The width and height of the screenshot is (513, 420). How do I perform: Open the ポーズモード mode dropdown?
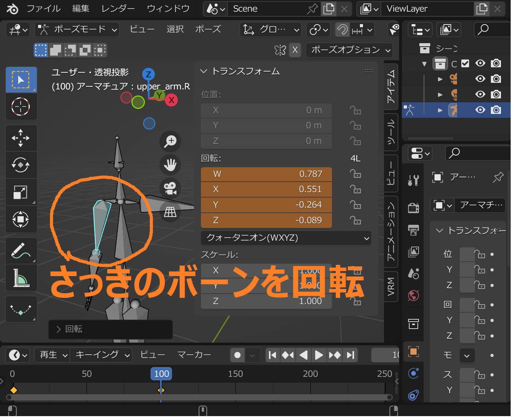click(77, 29)
